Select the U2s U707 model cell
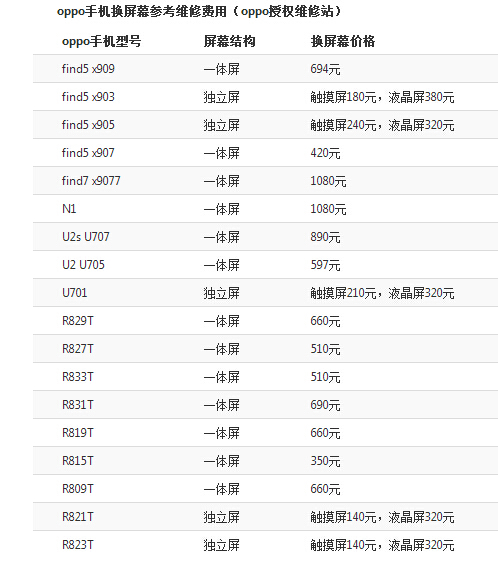The width and height of the screenshot is (498, 562). point(86,237)
